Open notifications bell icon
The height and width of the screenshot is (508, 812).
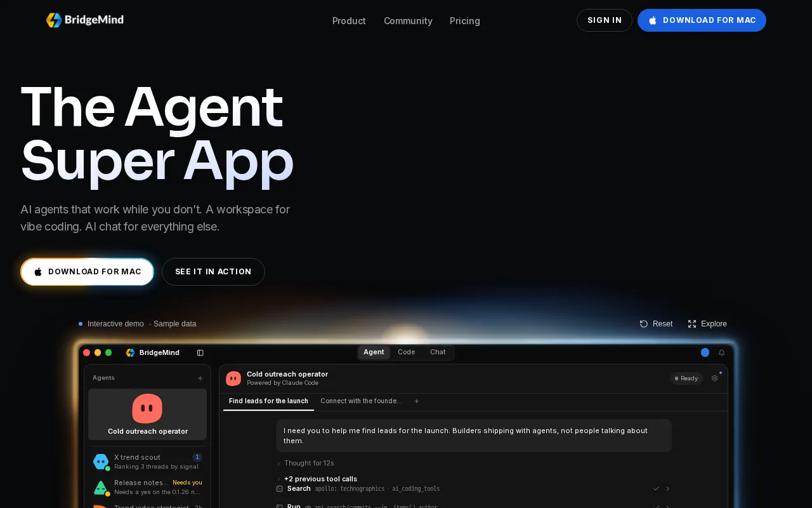721,353
